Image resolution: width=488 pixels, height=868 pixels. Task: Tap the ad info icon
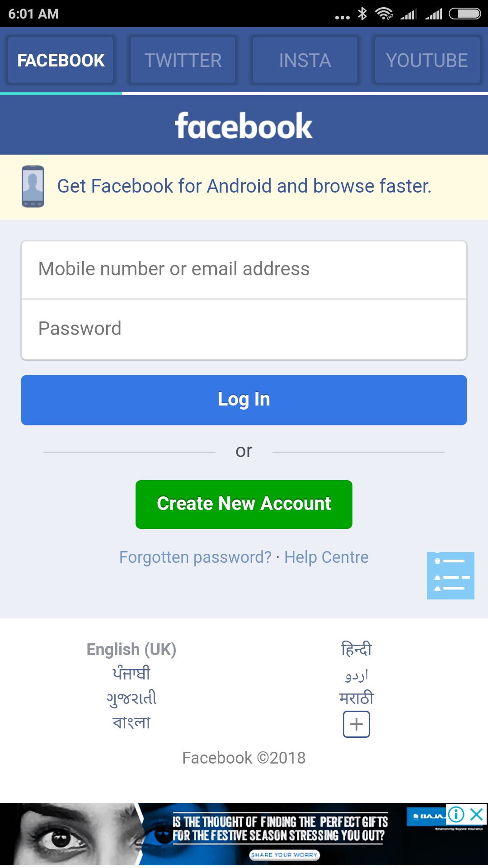(456, 815)
